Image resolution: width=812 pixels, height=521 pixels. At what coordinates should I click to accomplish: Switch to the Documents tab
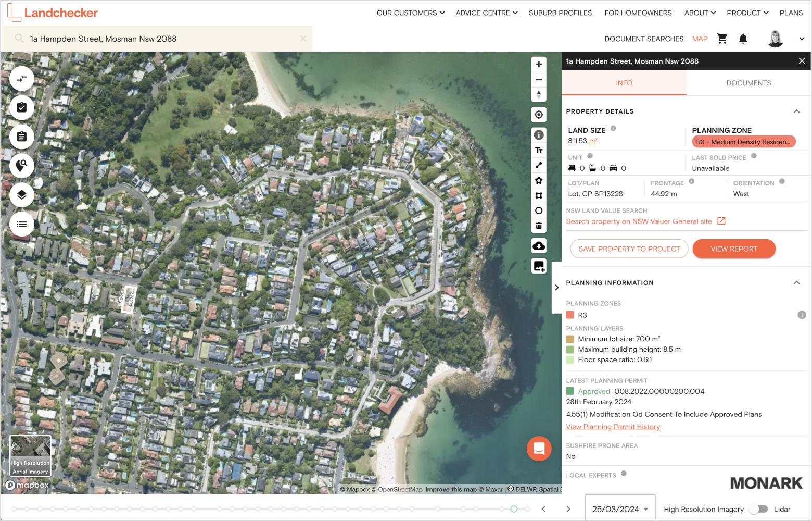[x=748, y=83]
